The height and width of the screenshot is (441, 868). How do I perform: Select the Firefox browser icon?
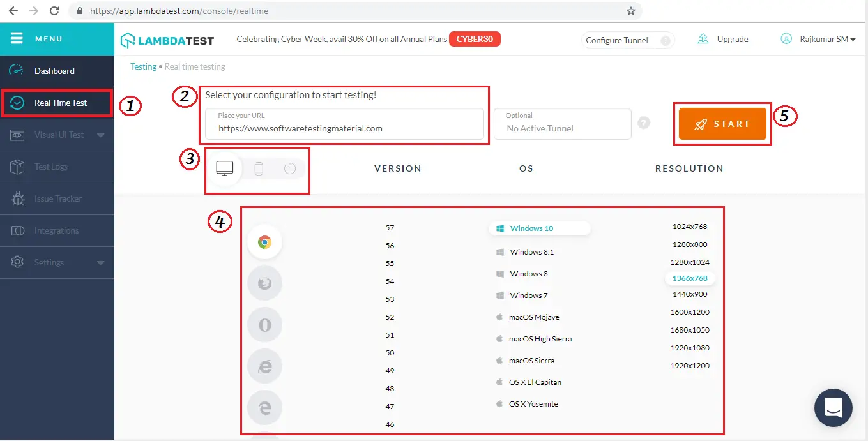pyautogui.click(x=264, y=283)
